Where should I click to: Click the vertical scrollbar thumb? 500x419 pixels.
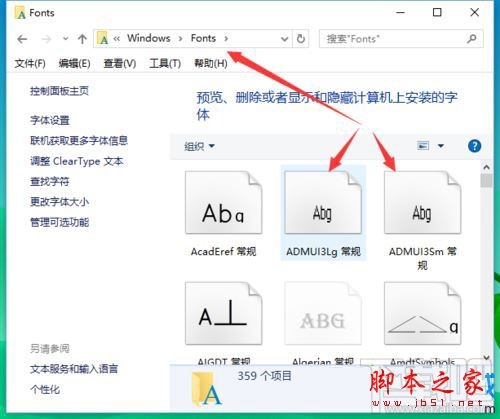click(x=487, y=181)
